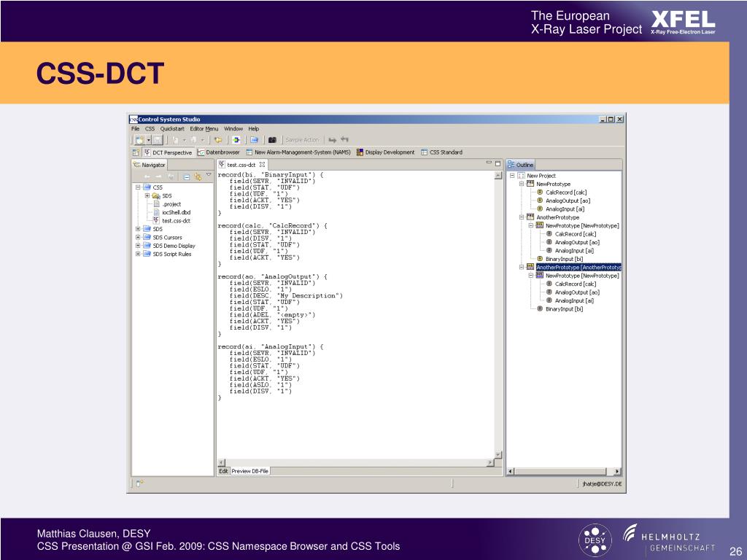The width and height of the screenshot is (747, 560).
Task: Switch to the Display Development perspective
Action: pos(385,152)
